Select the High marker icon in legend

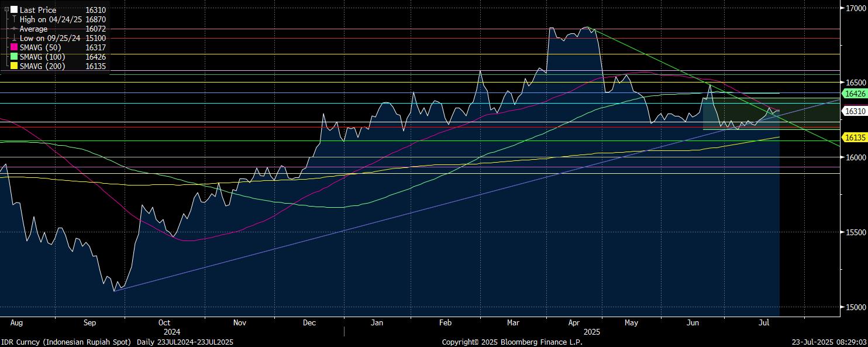tap(14, 19)
